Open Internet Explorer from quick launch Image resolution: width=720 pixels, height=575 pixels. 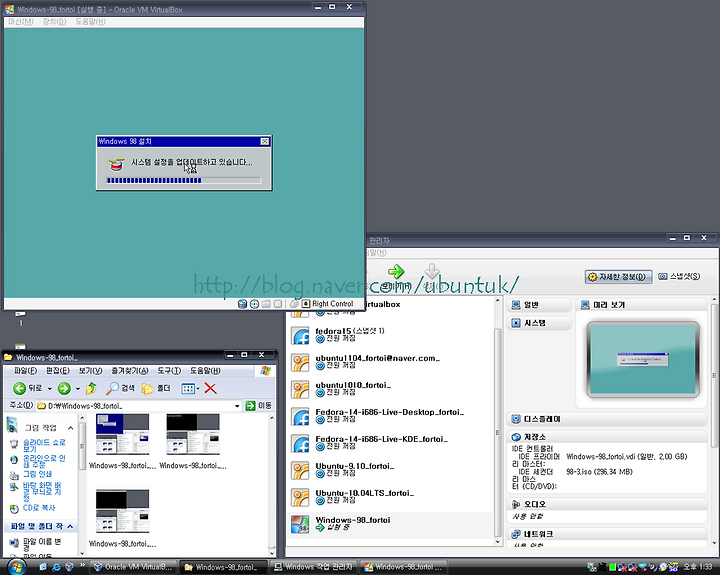coord(56,567)
